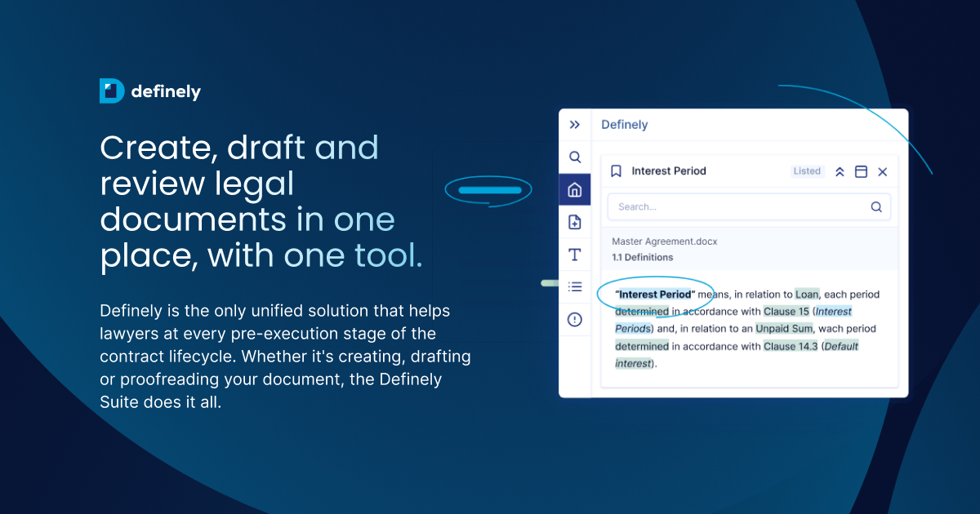Open the panel layout icon in the card header
Screen dimensions: 980x514
pos(861,171)
